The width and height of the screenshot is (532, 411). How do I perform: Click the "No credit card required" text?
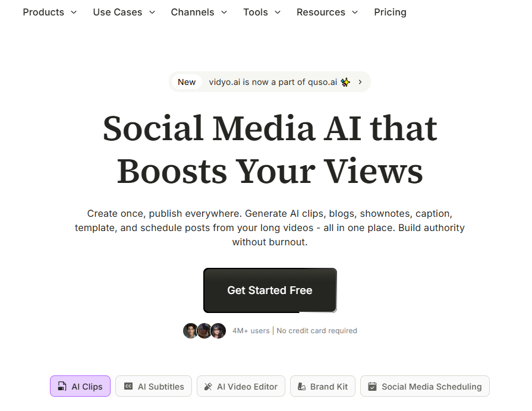tap(317, 331)
